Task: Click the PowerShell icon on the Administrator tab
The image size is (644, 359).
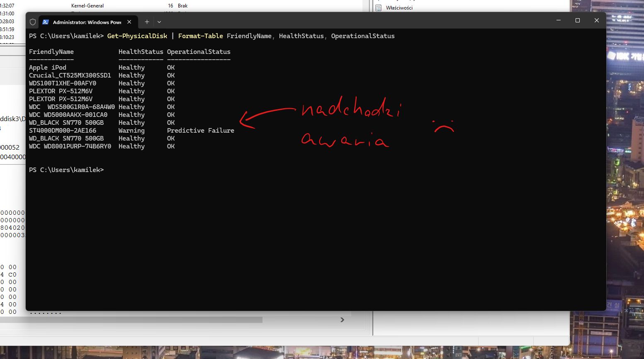Action: click(x=46, y=22)
